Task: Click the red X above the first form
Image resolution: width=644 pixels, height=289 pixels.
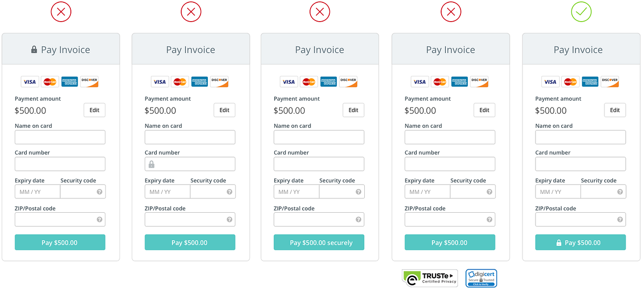Action: pyautogui.click(x=61, y=11)
